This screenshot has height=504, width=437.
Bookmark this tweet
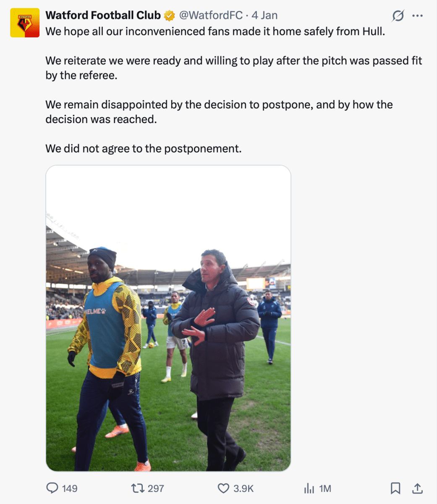click(395, 488)
